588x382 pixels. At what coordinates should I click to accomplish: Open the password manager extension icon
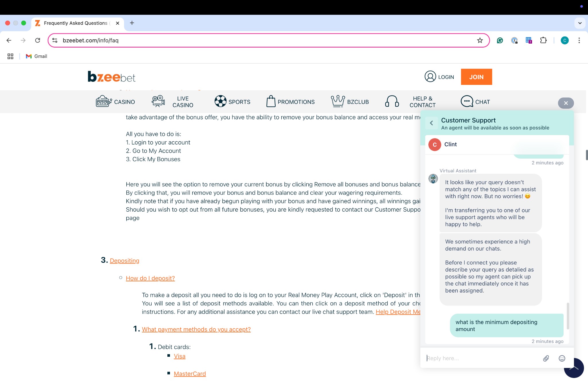coord(514,40)
